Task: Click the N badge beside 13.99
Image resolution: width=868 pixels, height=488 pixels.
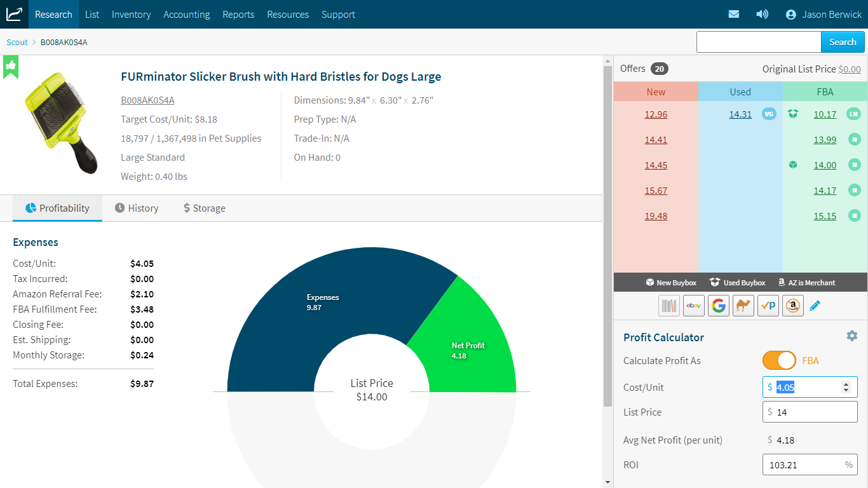Action: (x=855, y=140)
